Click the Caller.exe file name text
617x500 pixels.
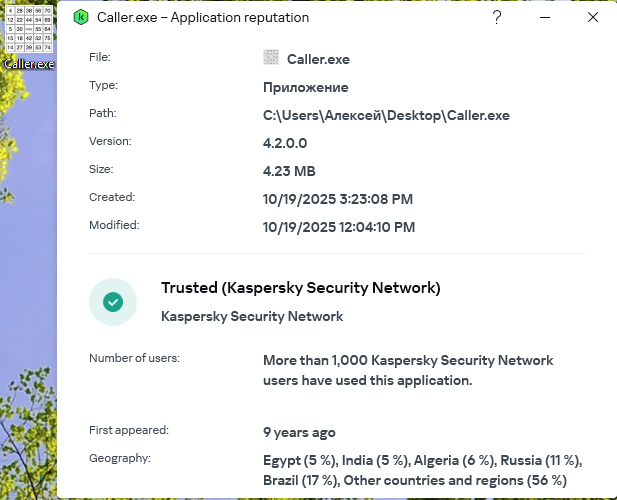click(318, 59)
